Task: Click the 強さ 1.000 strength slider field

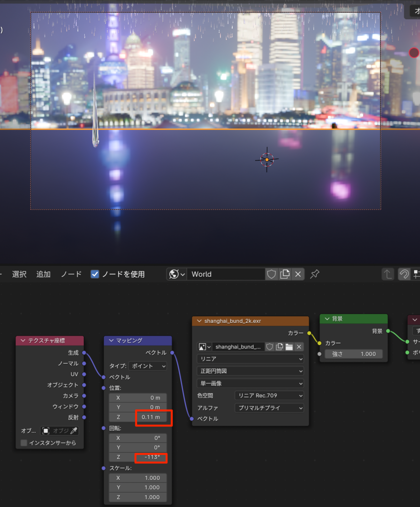Action: [354, 354]
